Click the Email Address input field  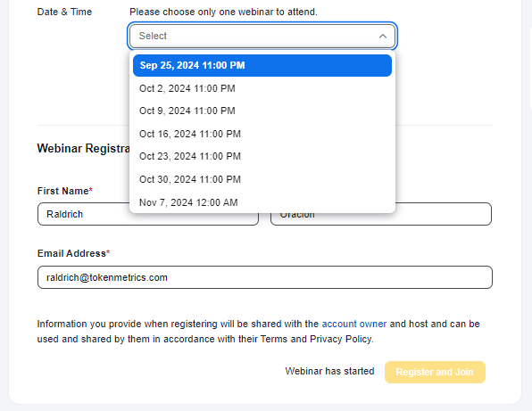pos(264,277)
